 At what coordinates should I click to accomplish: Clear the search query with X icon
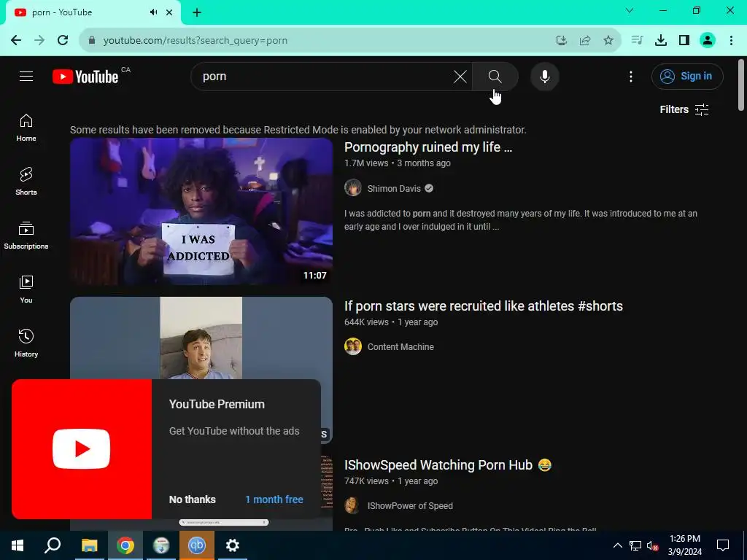pyautogui.click(x=460, y=76)
